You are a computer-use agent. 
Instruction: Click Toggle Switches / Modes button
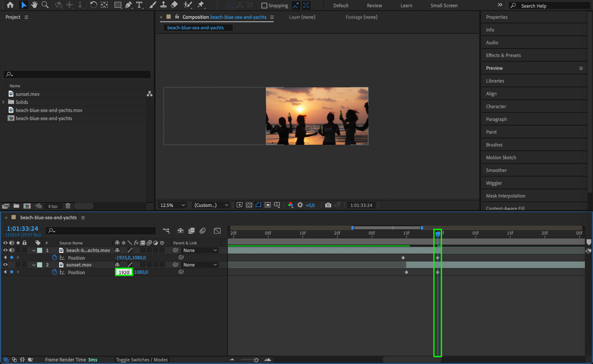coord(142,360)
